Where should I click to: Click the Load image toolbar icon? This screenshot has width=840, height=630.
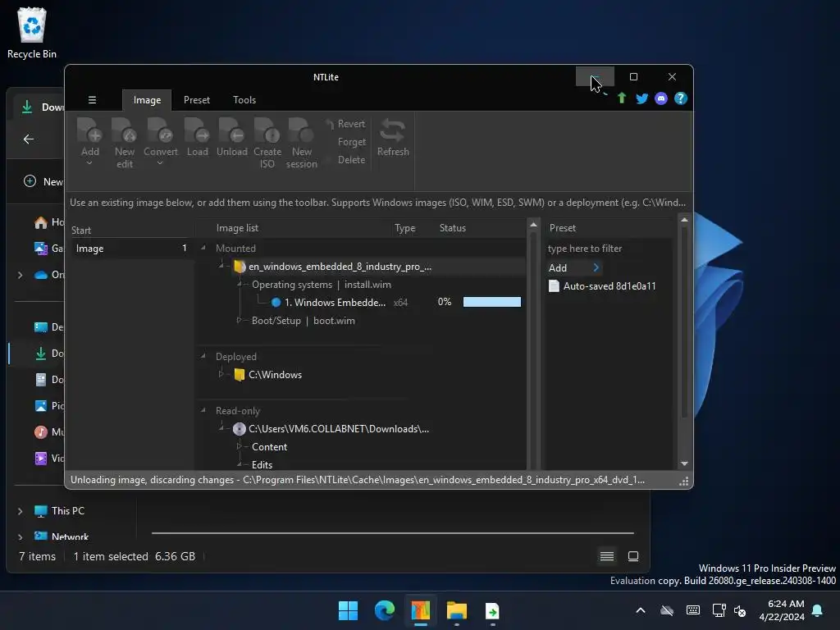197,131
